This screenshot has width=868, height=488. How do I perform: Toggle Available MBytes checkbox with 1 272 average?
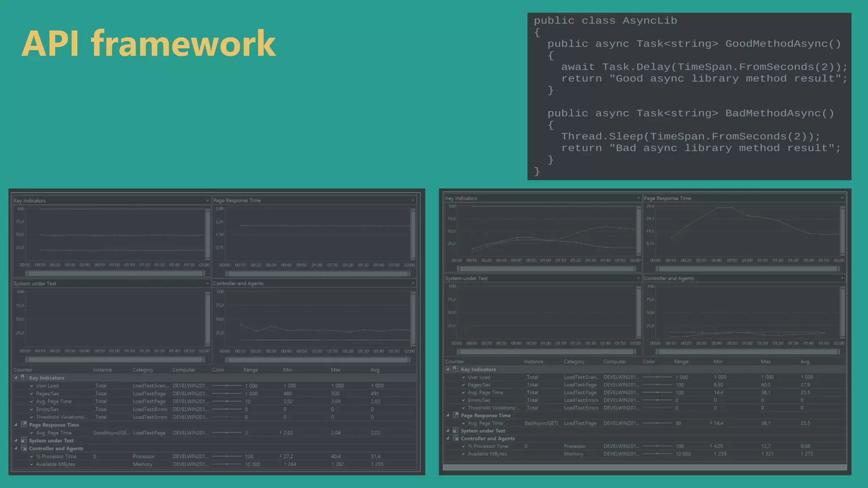tap(463, 454)
